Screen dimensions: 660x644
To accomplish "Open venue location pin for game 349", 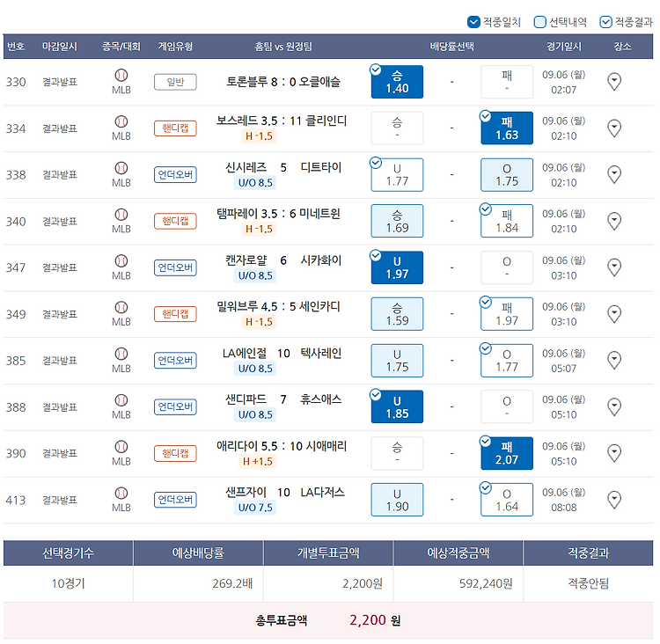I will (x=614, y=314).
